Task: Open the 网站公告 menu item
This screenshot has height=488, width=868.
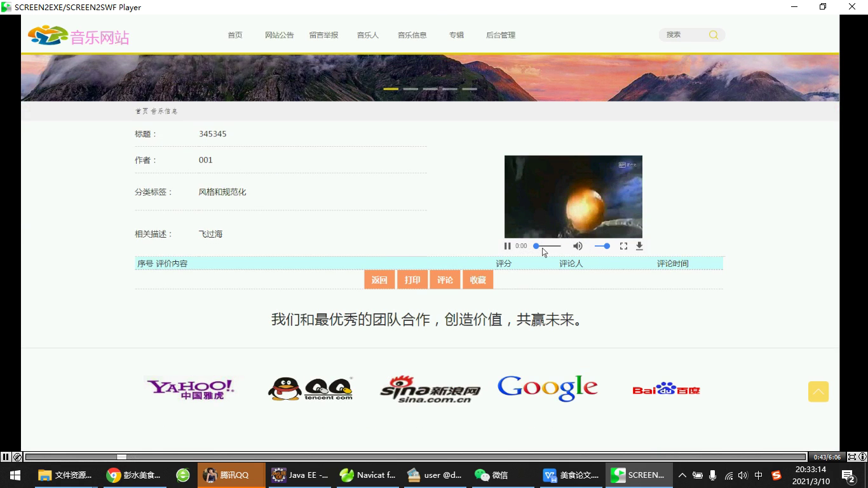Action: pyautogui.click(x=279, y=35)
